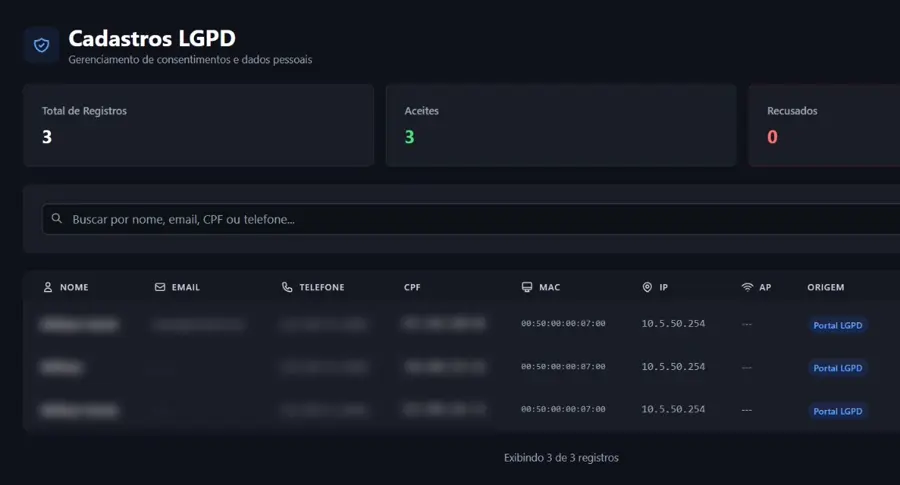Click the Cadastros LGPD page title
Screen dimensions: 900x485
(152, 38)
